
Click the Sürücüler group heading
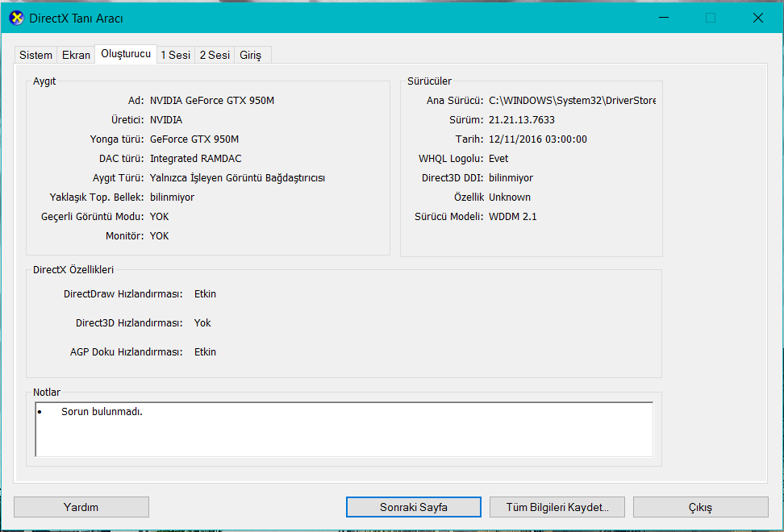tap(429, 81)
